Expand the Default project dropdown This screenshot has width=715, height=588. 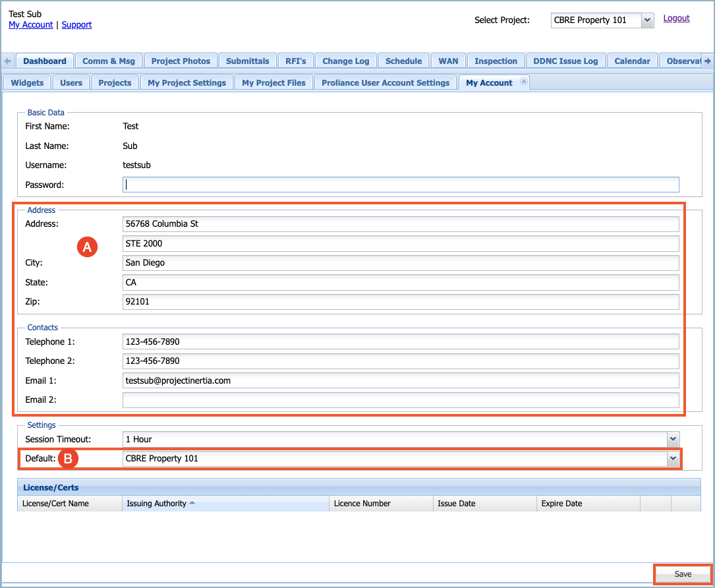[x=673, y=458]
